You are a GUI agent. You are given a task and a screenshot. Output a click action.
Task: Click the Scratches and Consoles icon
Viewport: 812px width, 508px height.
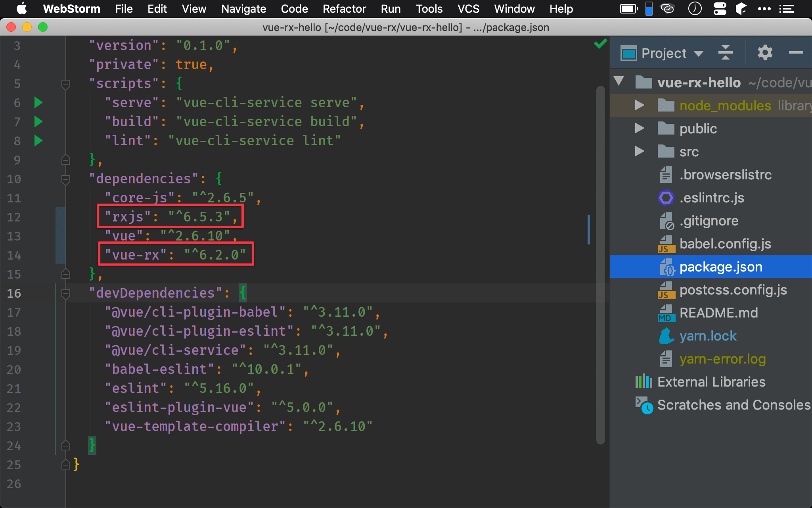click(x=644, y=405)
